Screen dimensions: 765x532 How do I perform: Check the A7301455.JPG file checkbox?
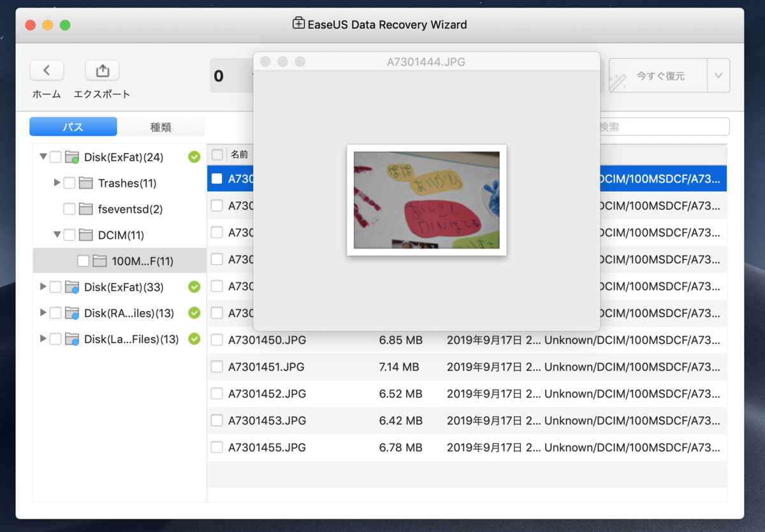click(217, 447)
